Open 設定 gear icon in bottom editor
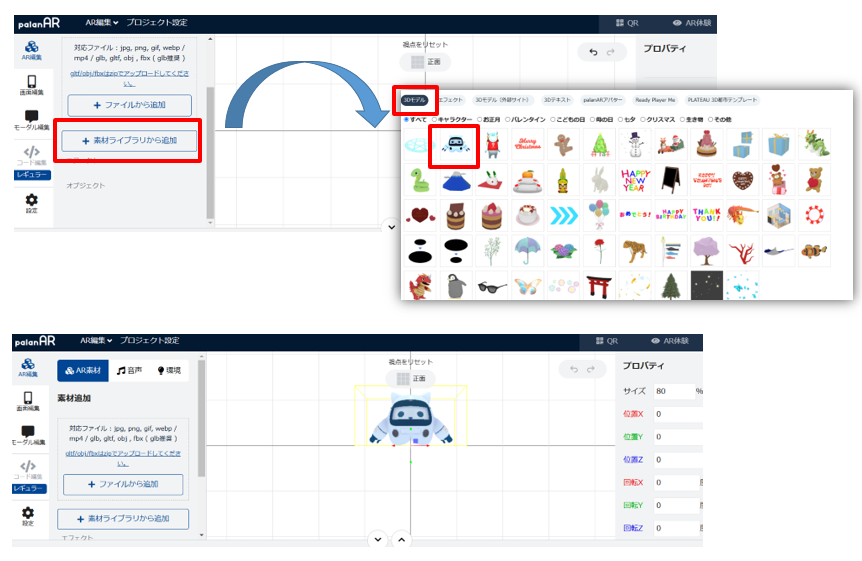Screen dimensions: 862x561 coord(28,516)
